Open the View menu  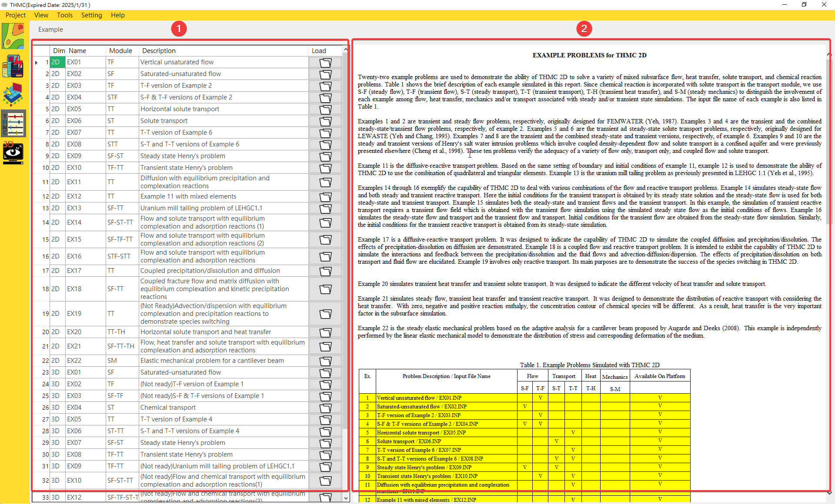pos(41,15)
